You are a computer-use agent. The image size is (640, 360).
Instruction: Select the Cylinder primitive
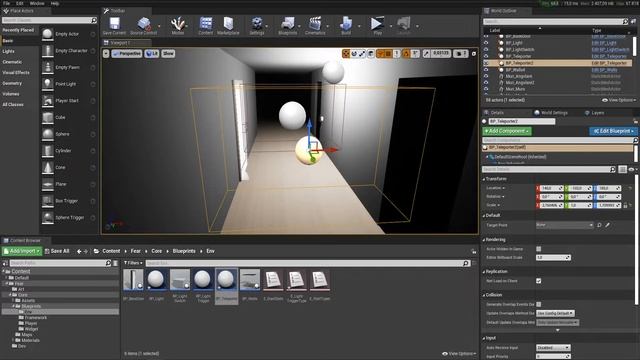click(x=69, y=151)
